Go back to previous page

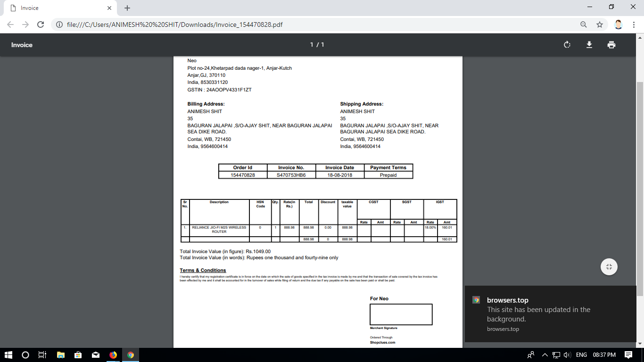10,25
